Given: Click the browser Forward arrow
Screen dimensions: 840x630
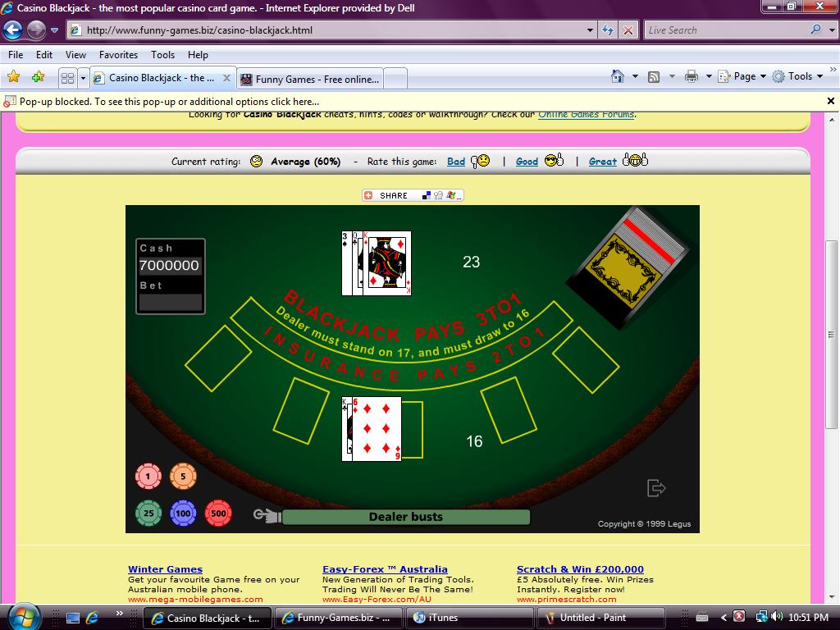Looking at the screenshot, I should (x=36, y=30).
